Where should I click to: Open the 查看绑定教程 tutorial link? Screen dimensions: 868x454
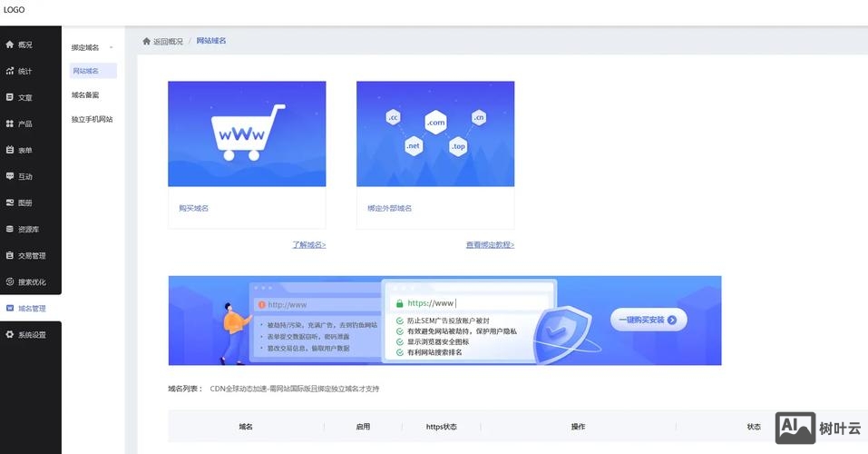490,245
